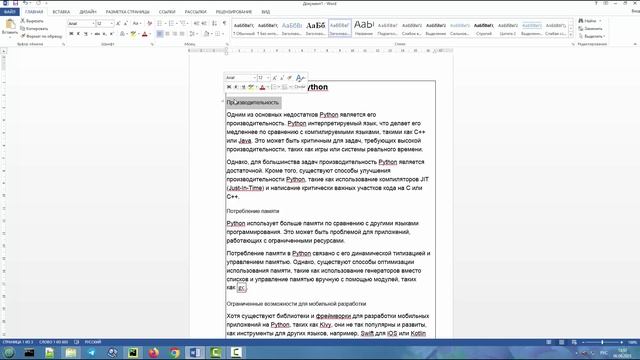Apply the Название (Title) style
The width and height of the screenshot is (640, 360).
(x=364, y=28)
